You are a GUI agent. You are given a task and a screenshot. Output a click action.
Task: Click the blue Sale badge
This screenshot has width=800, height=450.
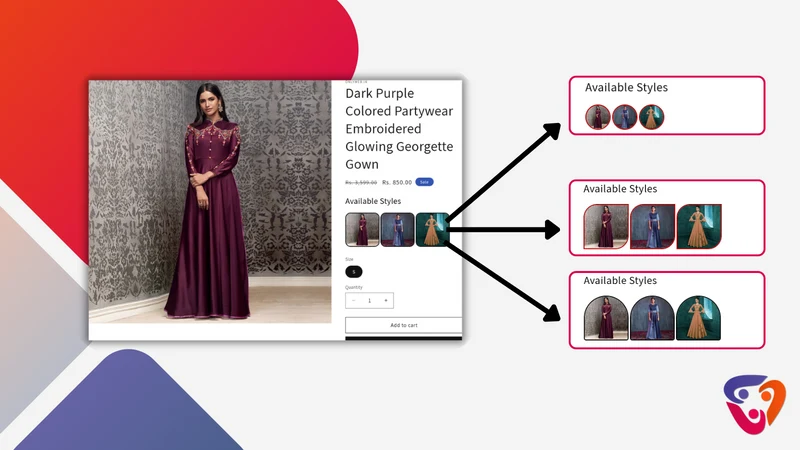pyautogui.click(x=424, y=182)
